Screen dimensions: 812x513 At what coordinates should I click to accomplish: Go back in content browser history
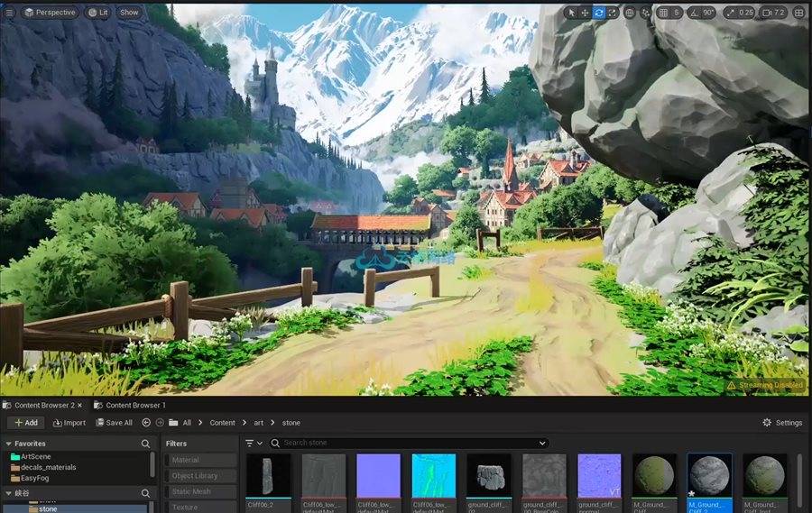pos(146,423)
